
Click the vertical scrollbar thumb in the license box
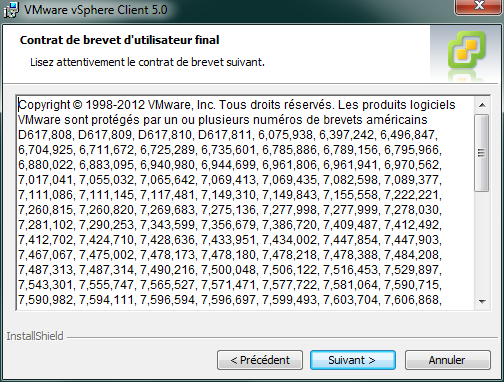pos(481,153)
